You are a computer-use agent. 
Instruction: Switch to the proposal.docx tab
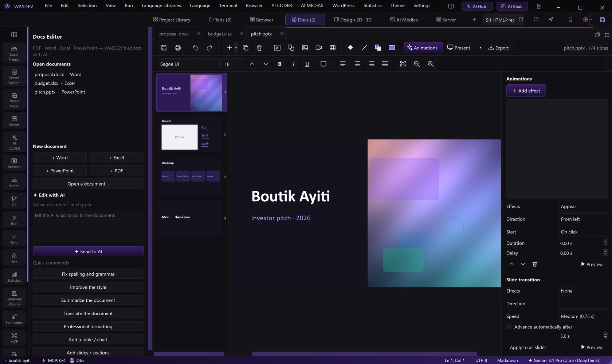(x=174, y=34)
